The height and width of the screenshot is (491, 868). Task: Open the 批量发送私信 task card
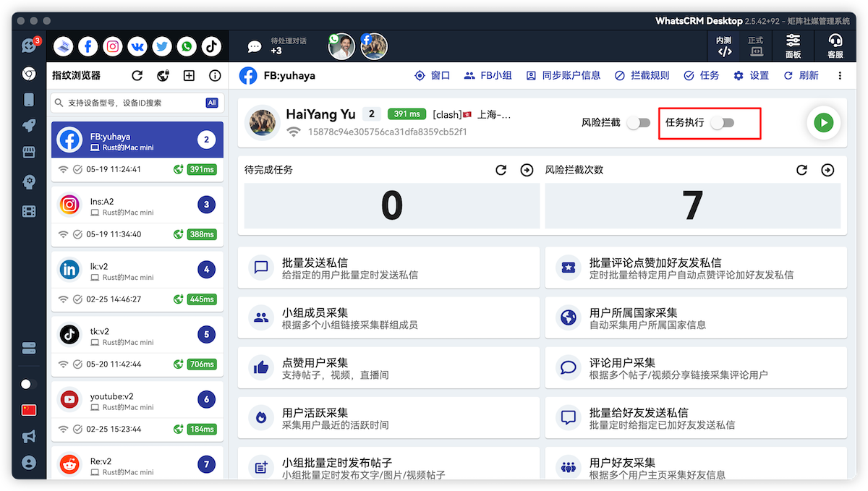(388, 268)
